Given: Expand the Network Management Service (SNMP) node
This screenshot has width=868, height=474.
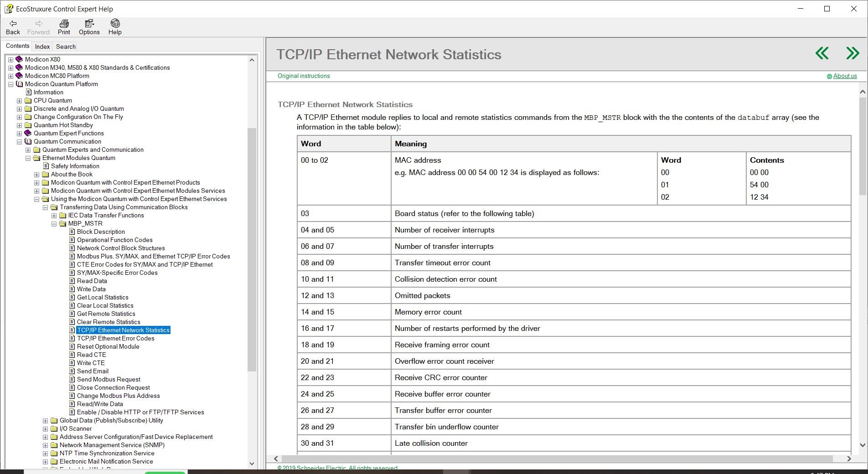Looking at the screenshot, I should [45, 445].
